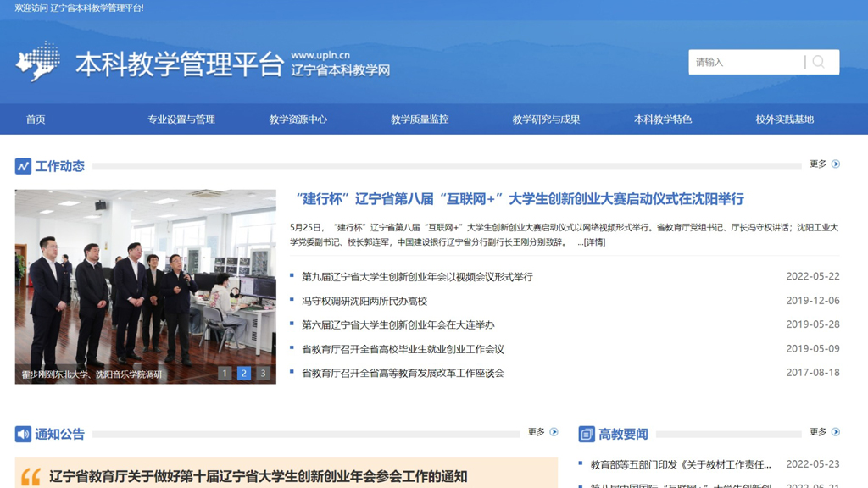The image size is (868, 488).
Task: Go to the 首页 tab
Action: (36, 119)
